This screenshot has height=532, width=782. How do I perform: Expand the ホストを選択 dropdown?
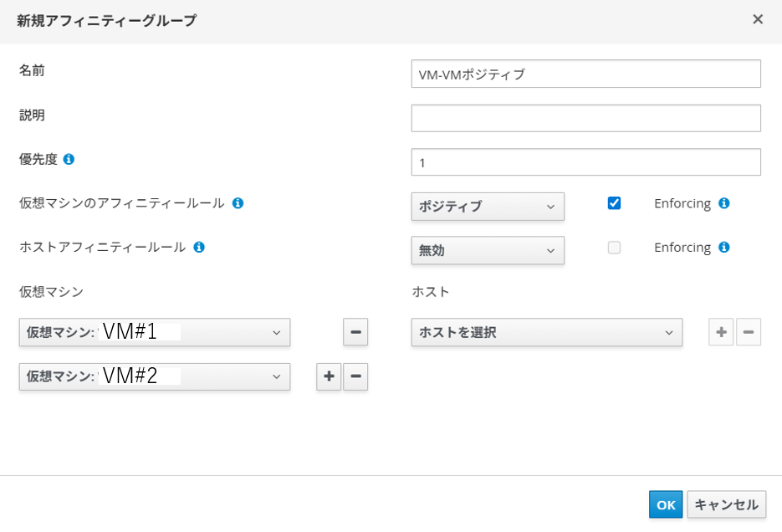tap(546, 332)
